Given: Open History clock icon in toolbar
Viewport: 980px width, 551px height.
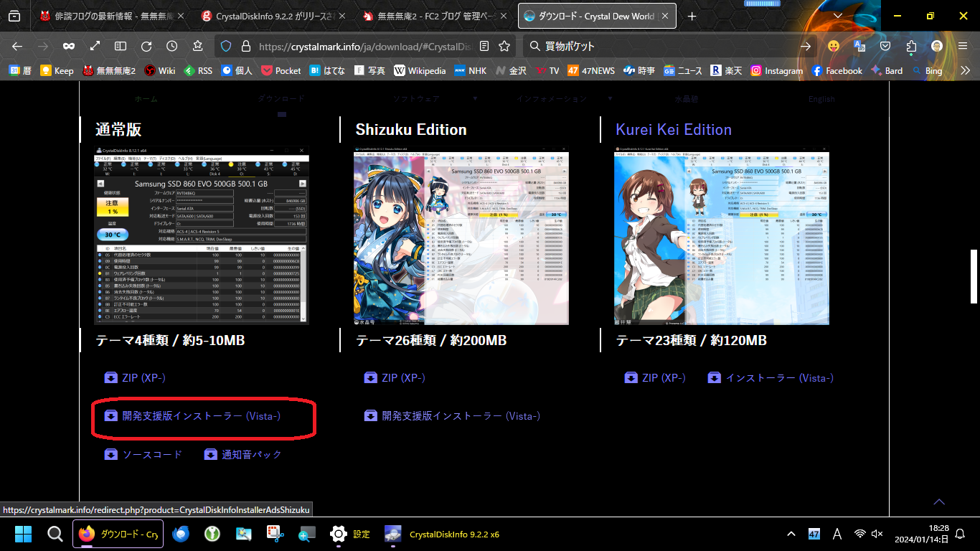Looking at the screenshot, I should point(172,46).
